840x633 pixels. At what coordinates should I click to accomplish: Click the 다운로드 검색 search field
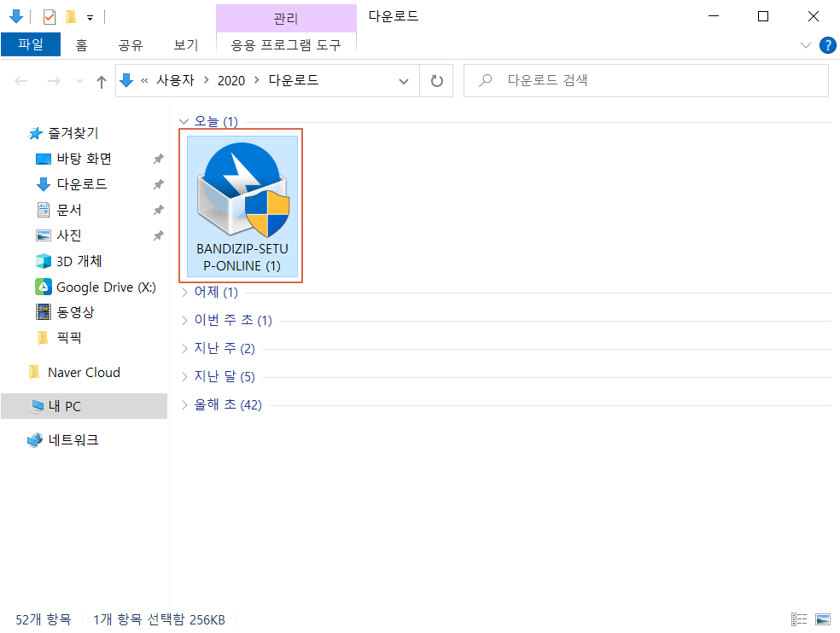pyautogui.click(x=646, y=81)
